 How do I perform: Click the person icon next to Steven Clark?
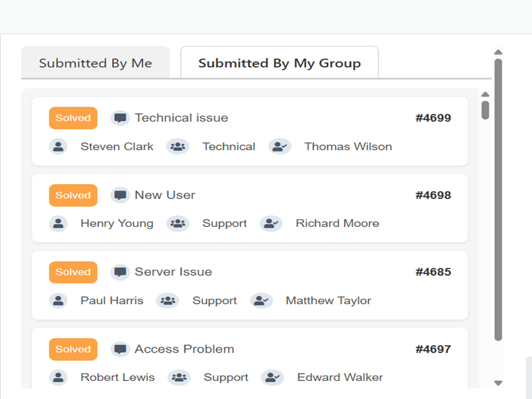58,147
